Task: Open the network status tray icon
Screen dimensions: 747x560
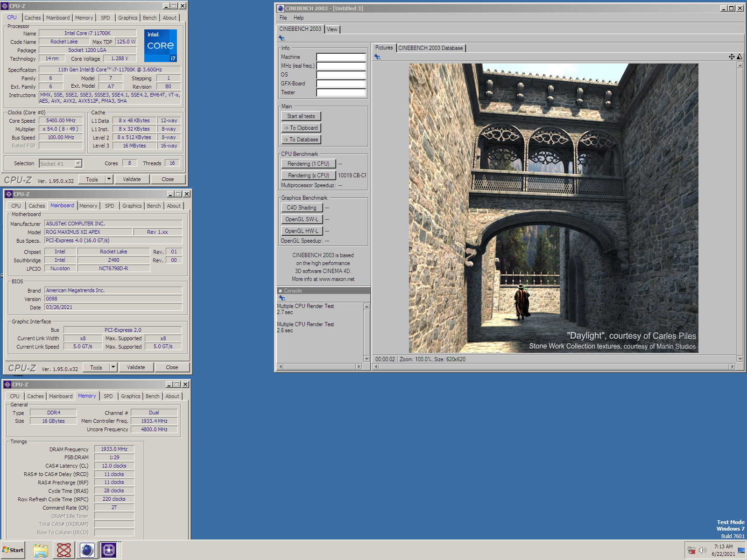Action: [691, 551]
